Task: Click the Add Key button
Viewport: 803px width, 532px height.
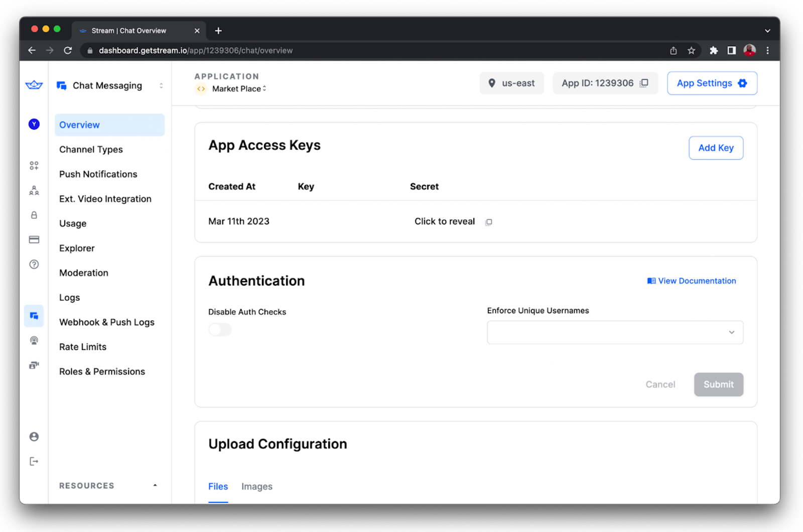Action: [x=716, y=148]
